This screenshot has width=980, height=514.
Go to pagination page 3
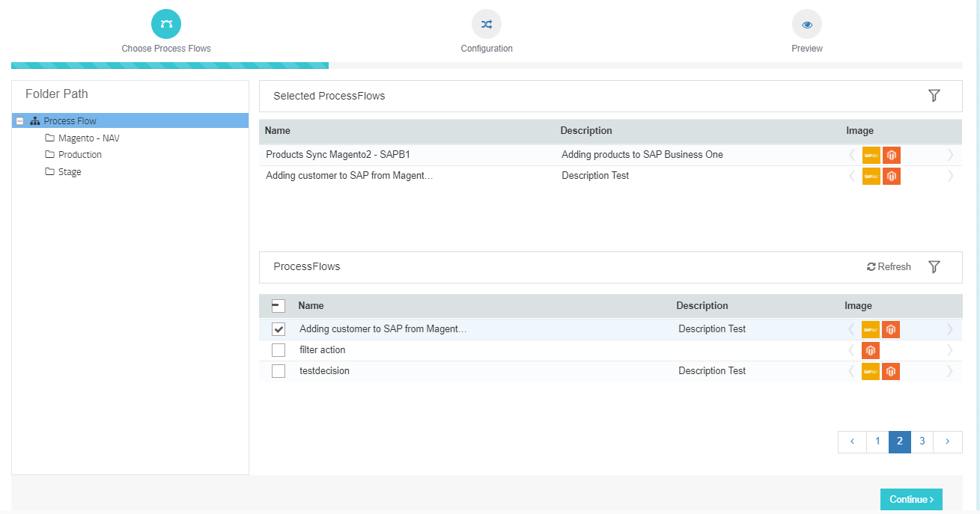pyautogui.click(x=922, y=441)
